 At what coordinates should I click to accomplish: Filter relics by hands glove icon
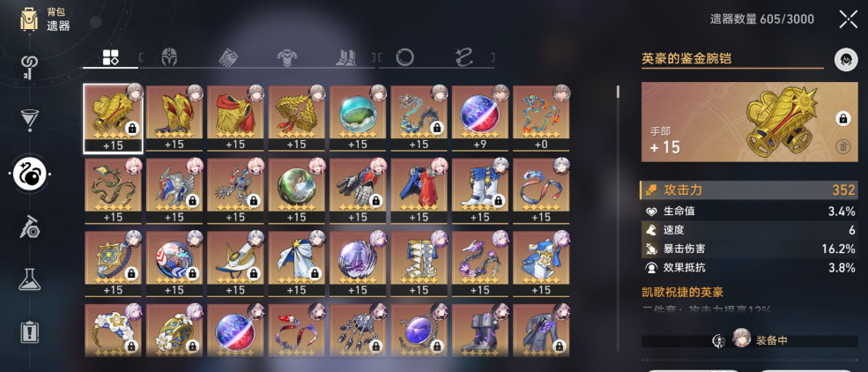pyautogui.click(x=228, y=57)
